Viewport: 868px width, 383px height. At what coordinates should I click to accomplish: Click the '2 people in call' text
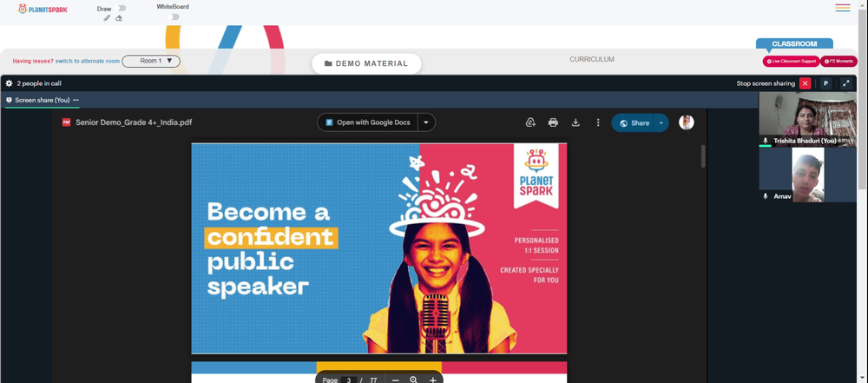pos(39,83)
